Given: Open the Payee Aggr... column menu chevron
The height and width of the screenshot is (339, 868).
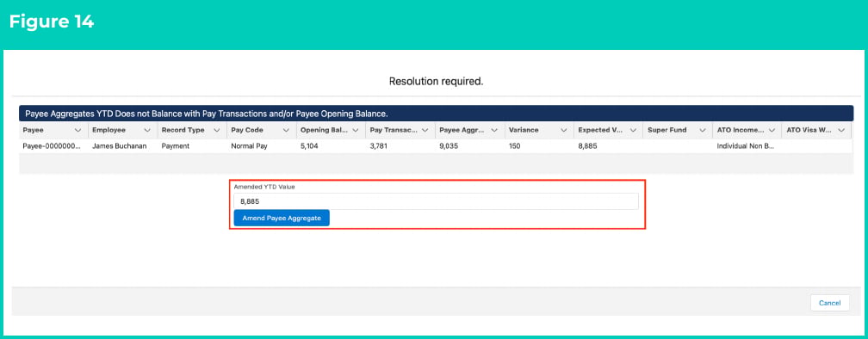Looking at the screenshot, I should click(x=493, y=131).
